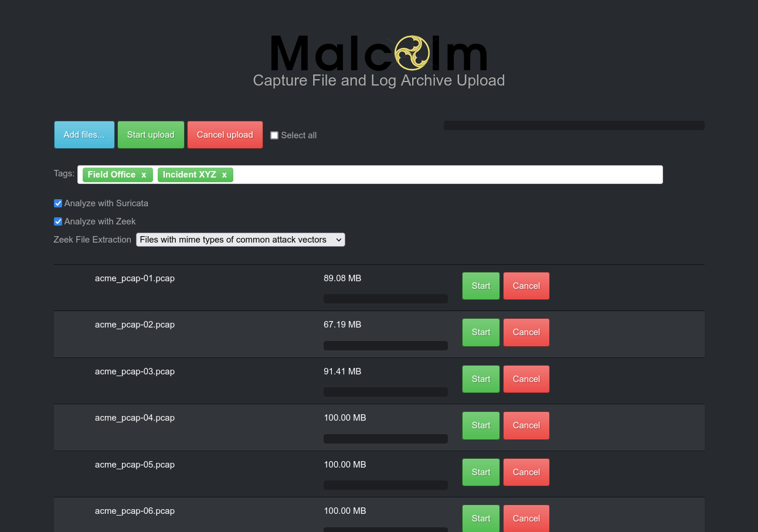Click file name acme_pcap-03.pcap
The height and width of the screenshot is (532, 758).
[135, 371]
